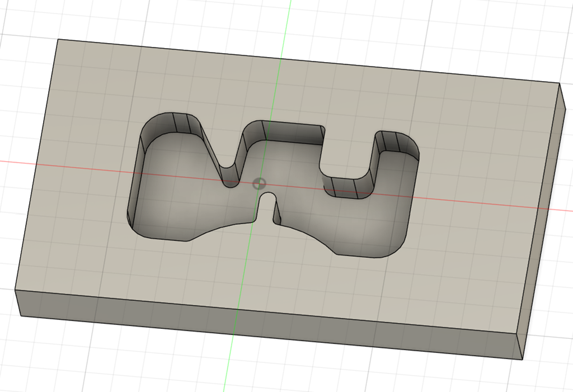Click the plate's bottom front-right corner vertex
Screen dimensions: 573x392
523,360
